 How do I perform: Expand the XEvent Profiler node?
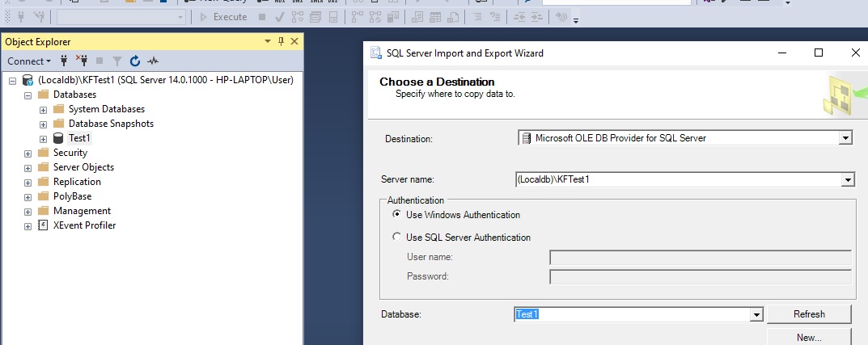[x=28, y=226]
